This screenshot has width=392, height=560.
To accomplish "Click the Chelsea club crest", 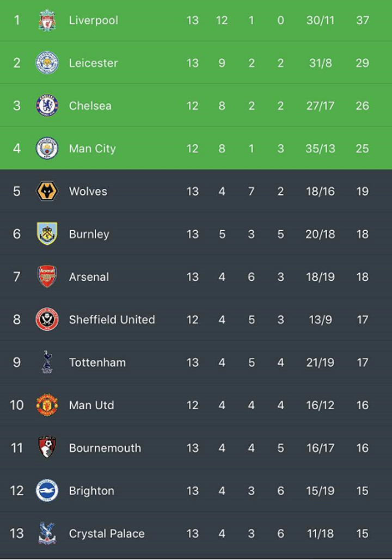I will [x=47, y=106].
